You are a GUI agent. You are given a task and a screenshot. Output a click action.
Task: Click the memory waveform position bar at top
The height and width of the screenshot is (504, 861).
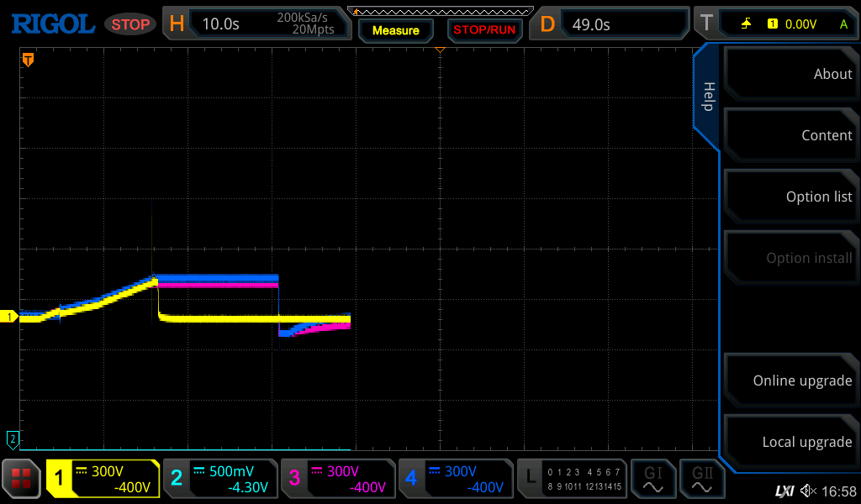click(440, 11)
